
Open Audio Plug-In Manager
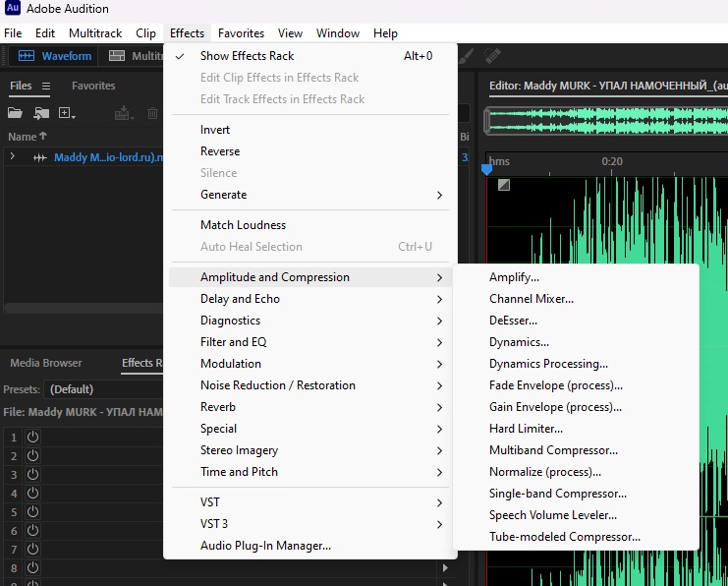(x=265, y=546)
